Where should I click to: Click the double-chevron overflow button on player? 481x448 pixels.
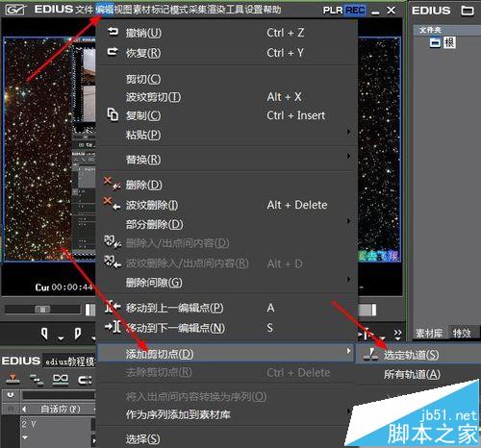tap(397, 334)
